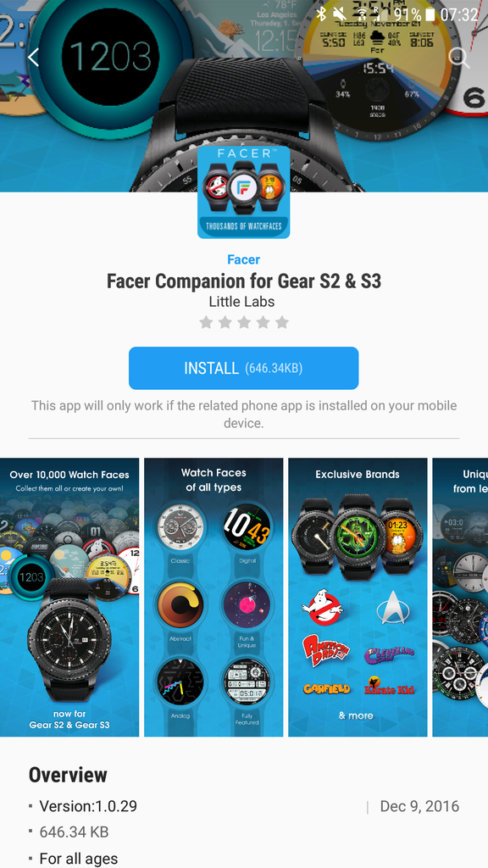
Task: Tap the Wi-Fi status icon
Action: pos(362,14)
